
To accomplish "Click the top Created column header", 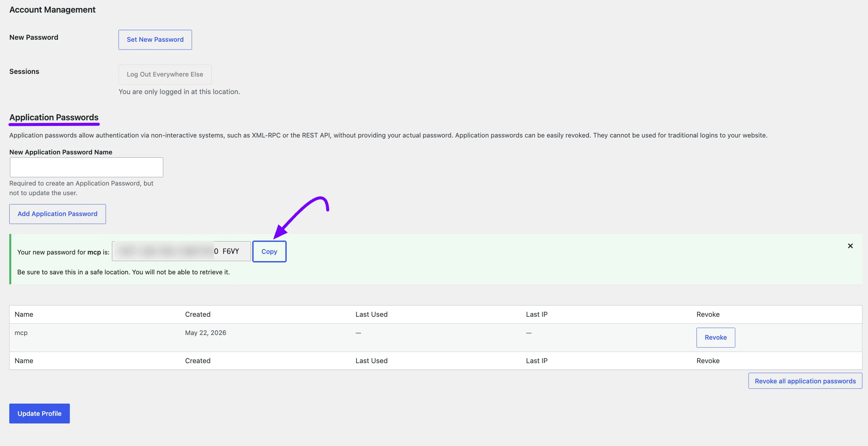I will point(197,314).
